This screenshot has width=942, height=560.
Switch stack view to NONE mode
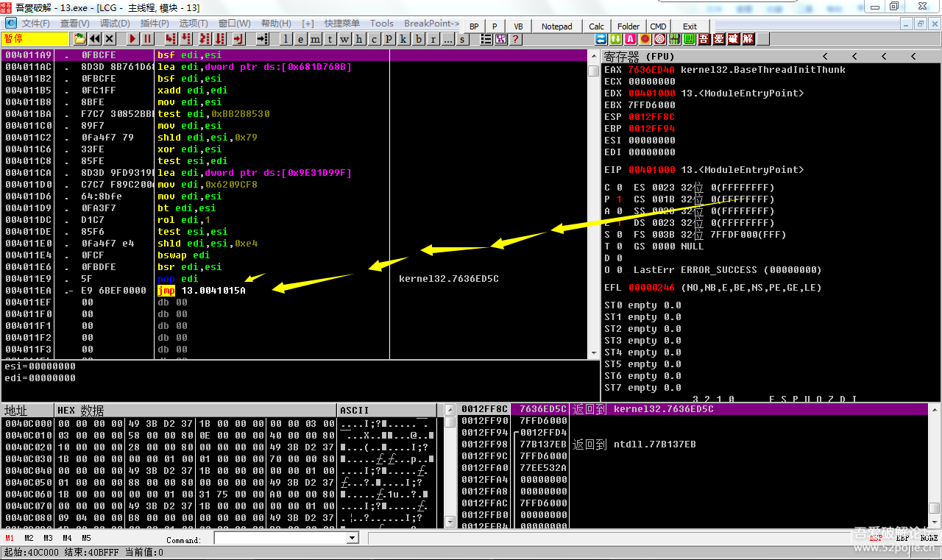point(929,538)
